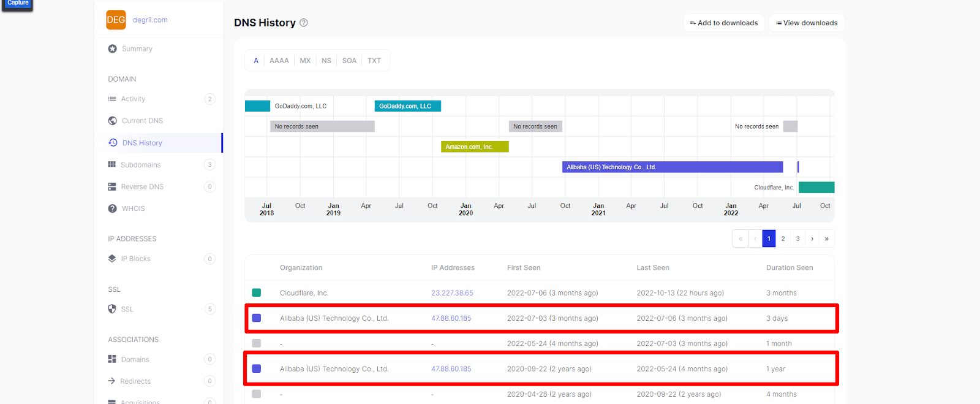
Task: Click Alibaba swatch in 2020-09-22 row
Action: [x=257, y=369]
